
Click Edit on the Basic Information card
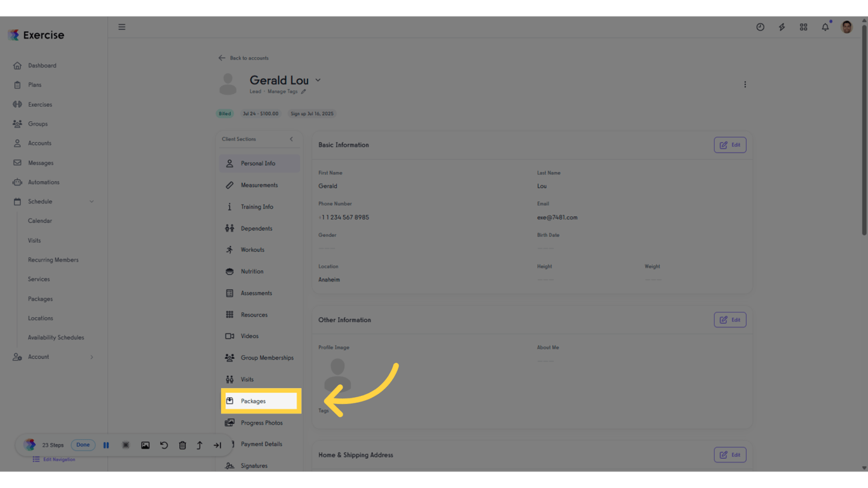pos(729,144)
